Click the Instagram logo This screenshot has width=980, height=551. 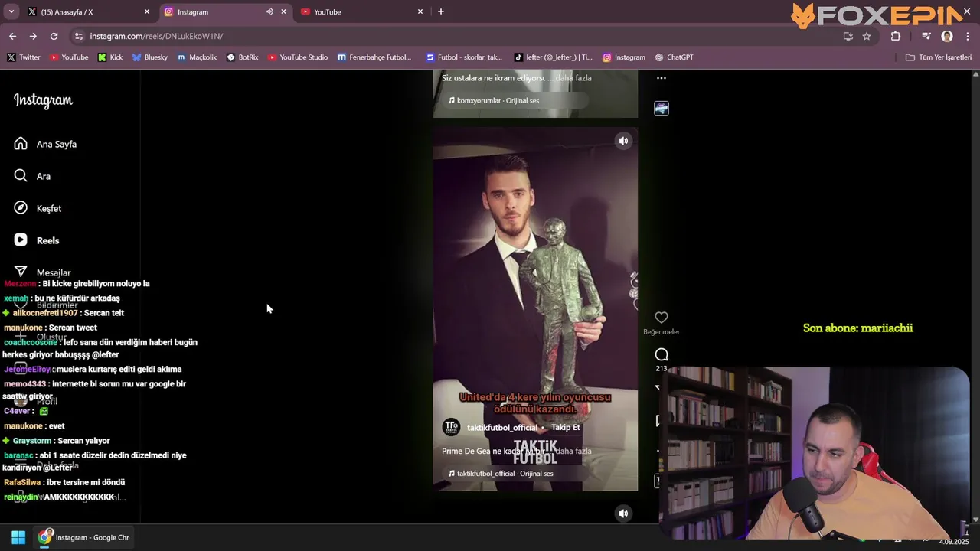(x=44, y=100)
